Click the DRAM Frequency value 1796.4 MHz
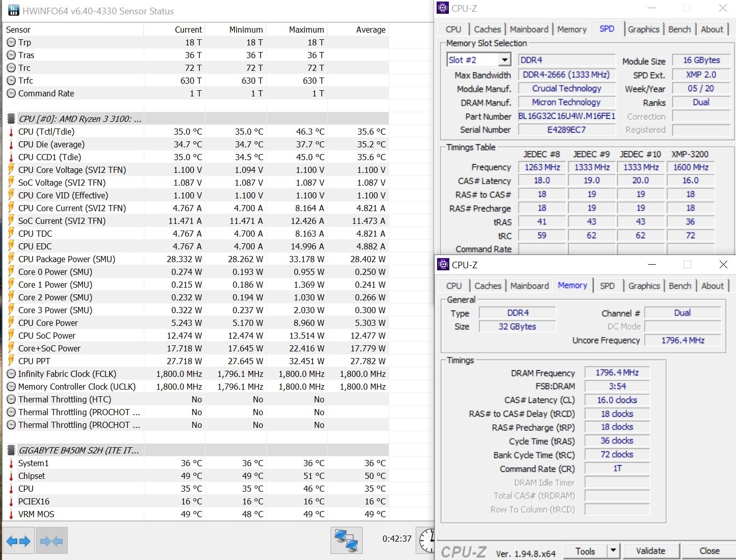This screenshot has height=560, width=736. click(617, 373)
